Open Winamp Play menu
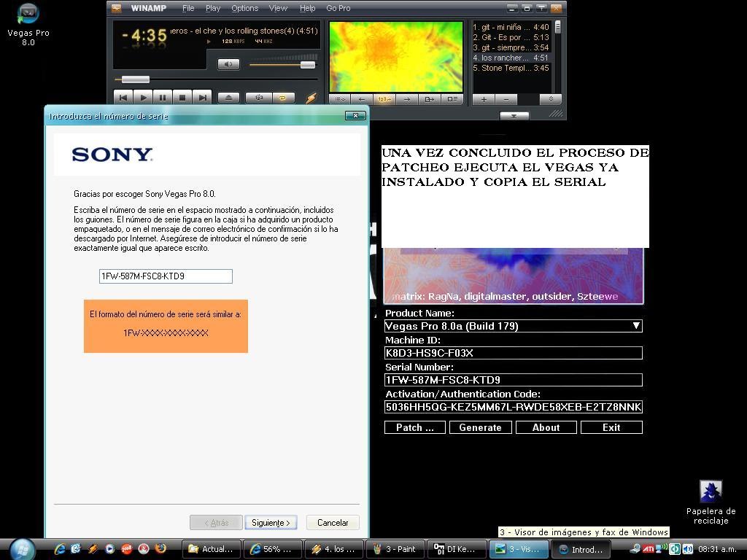This screenshot has height=560, width=747. click(213, 8)
